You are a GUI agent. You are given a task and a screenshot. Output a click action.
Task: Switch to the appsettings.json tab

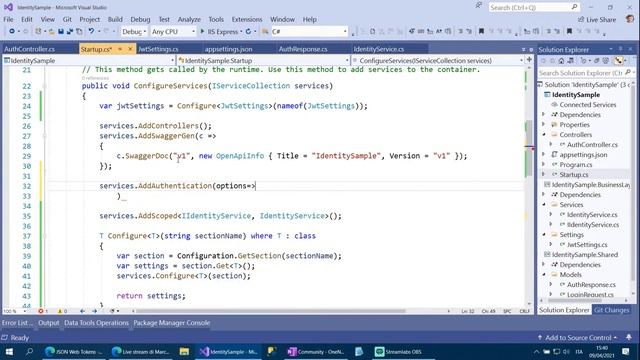[x=228, y=49]
